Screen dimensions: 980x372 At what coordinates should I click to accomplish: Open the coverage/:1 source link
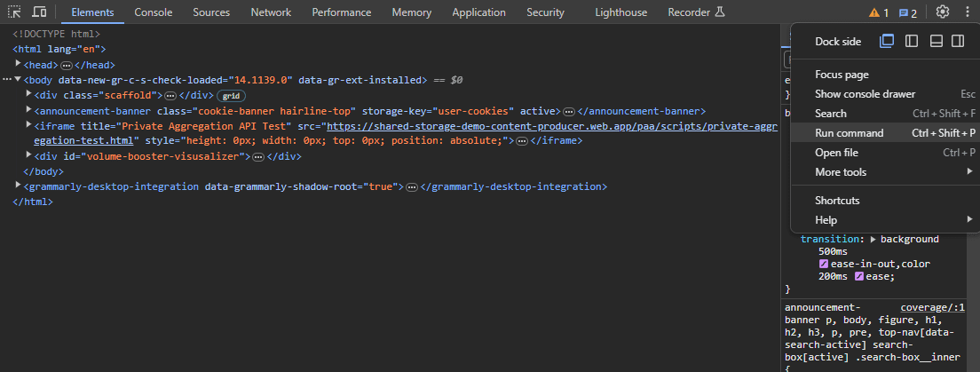[934, 307]
